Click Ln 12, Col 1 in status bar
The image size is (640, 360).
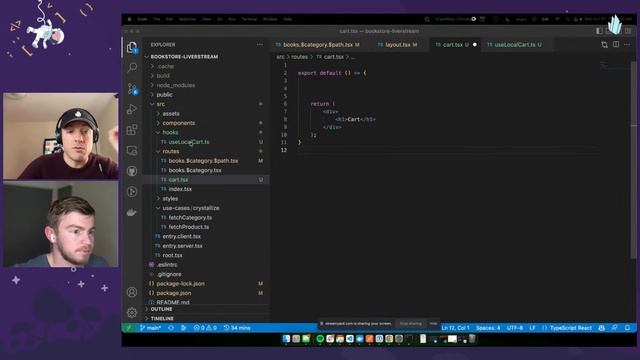[x=456, y=328]
